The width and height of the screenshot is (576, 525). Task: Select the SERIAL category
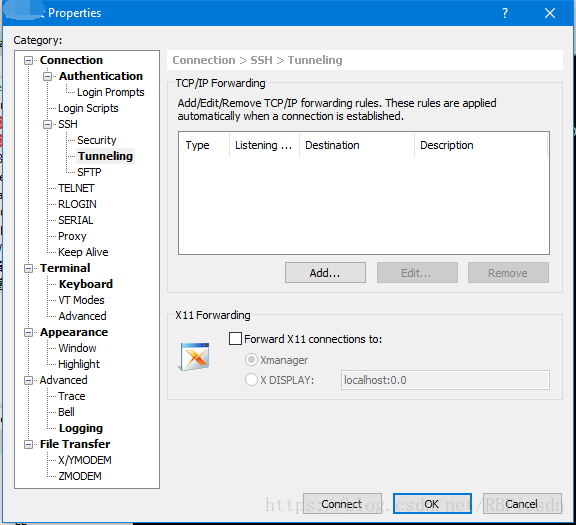click(x=76, y=220)
